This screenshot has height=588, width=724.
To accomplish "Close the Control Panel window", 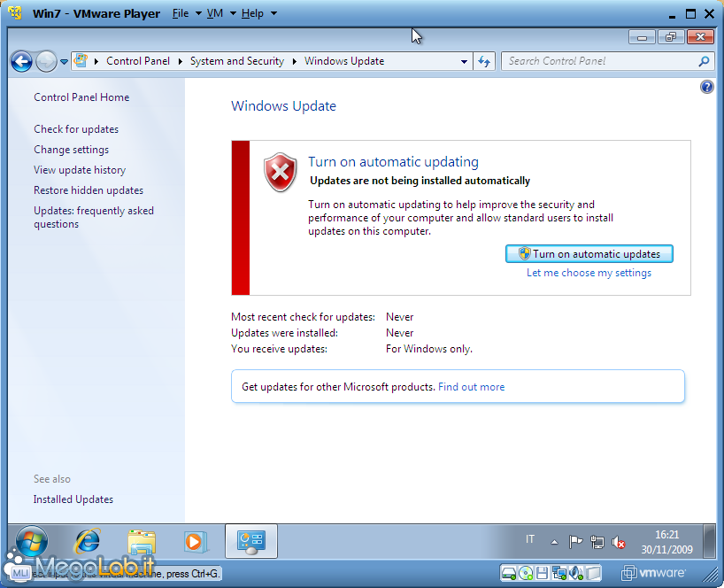I will (700, 37).
